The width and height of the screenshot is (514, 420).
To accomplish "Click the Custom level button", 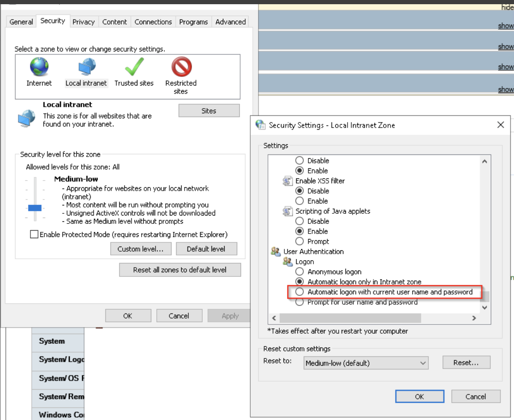I will 141,249.
